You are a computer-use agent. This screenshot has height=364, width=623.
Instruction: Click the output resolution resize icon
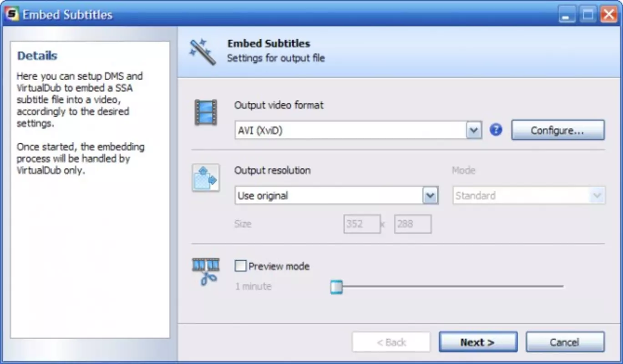(206, 177)
